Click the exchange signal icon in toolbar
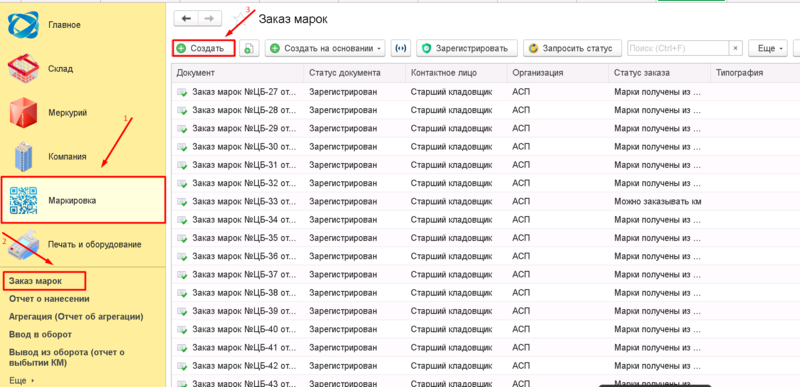This screenshot has height=387, width=800. point(401,48)
